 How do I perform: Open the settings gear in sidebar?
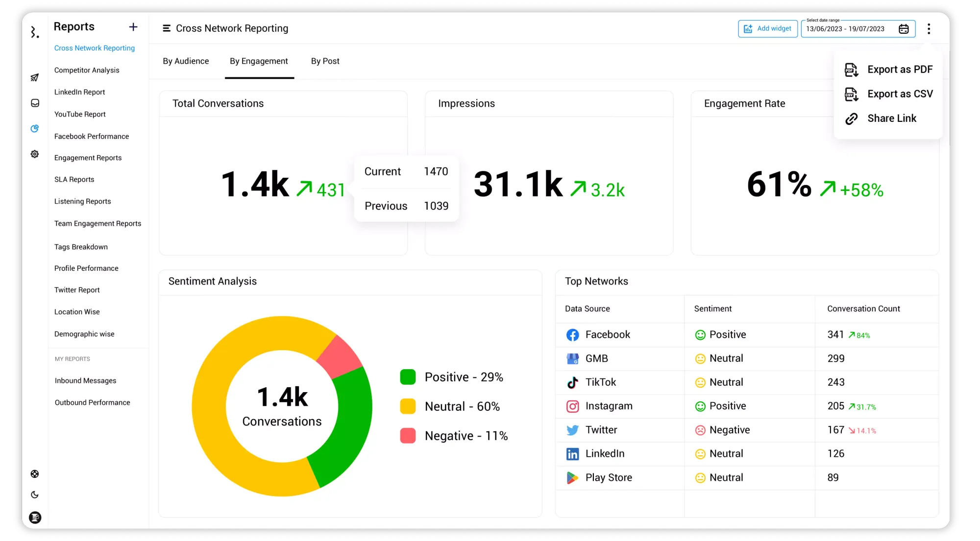click(35, 154)
